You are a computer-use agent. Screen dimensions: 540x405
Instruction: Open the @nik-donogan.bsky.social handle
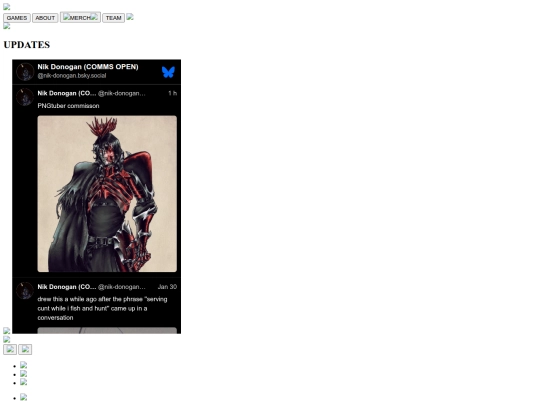pyautogui.click(x=72, y=76)
